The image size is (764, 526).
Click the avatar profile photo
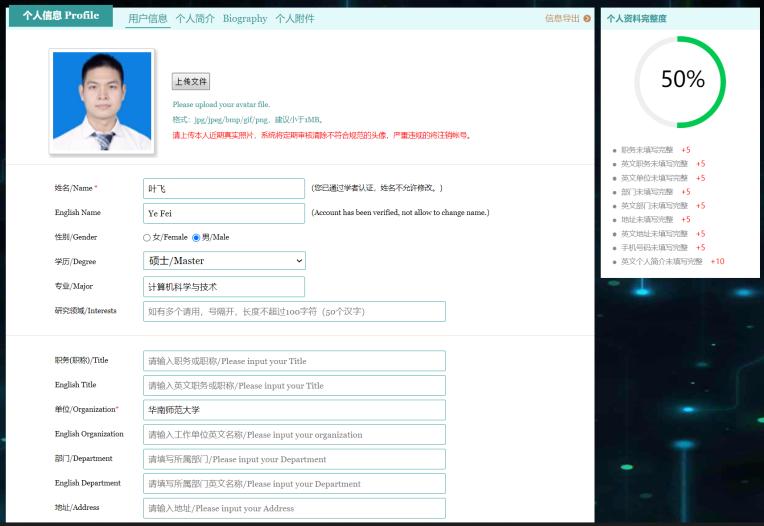click(x=102, y=101)
